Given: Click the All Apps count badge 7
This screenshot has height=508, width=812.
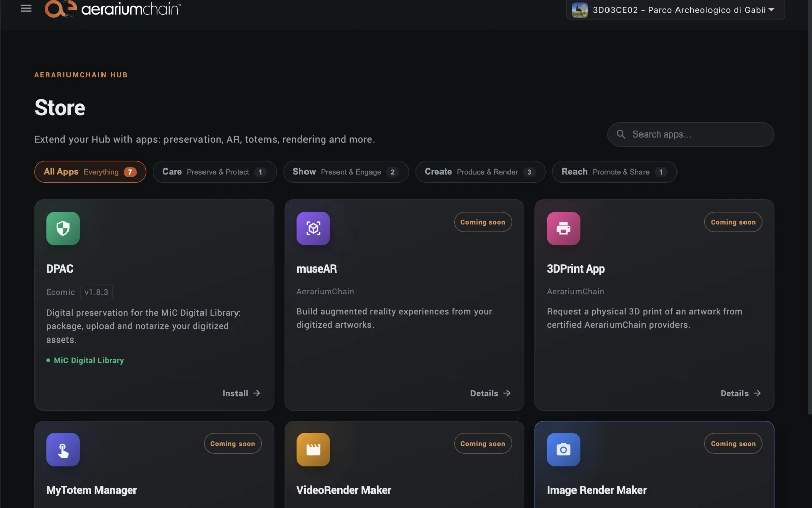Looking at the screenshot, I should pyautogui.click(x=130, y=172).
